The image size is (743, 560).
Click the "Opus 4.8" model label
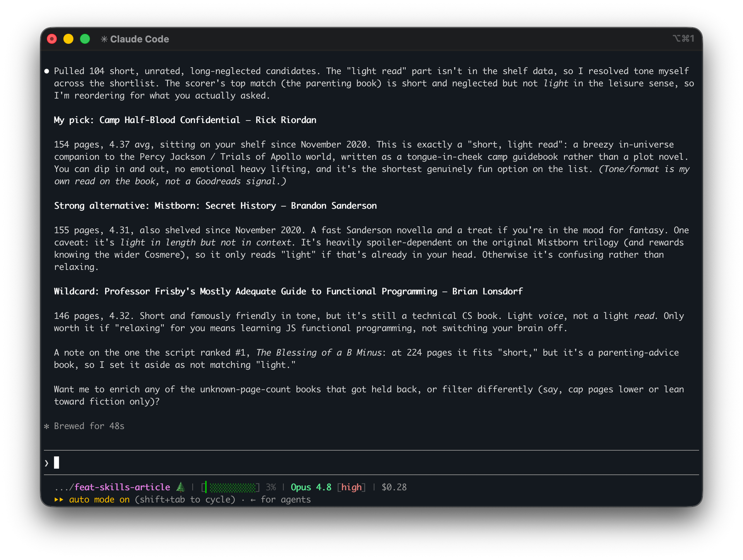click(x=311, y=487)
